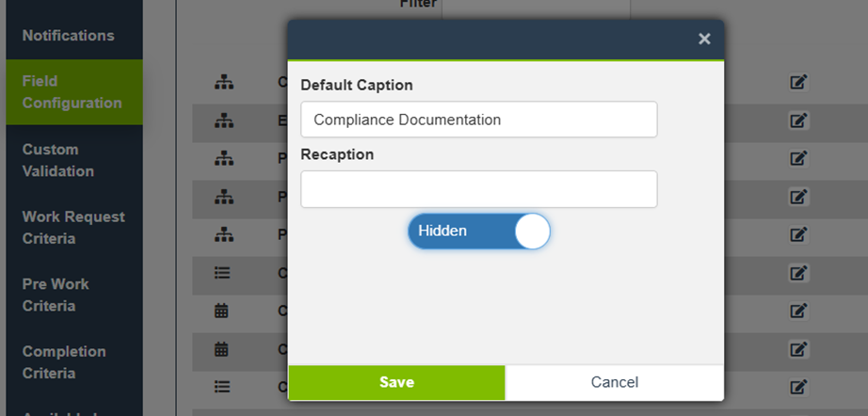Click edit icon in fourth table row
This screenshot has width=868, height=416.
click(798, 197)
